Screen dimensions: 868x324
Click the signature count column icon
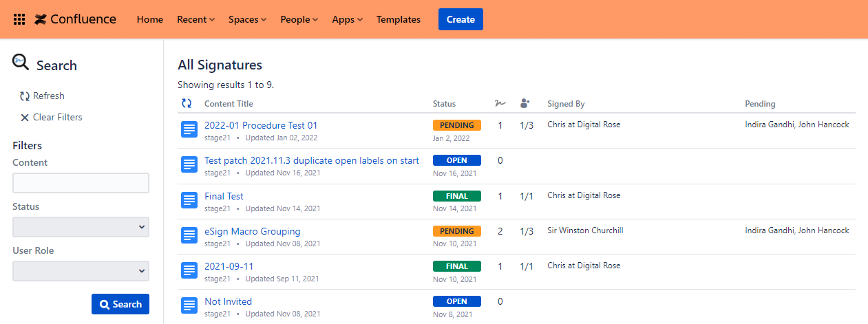tap(500, 103)
